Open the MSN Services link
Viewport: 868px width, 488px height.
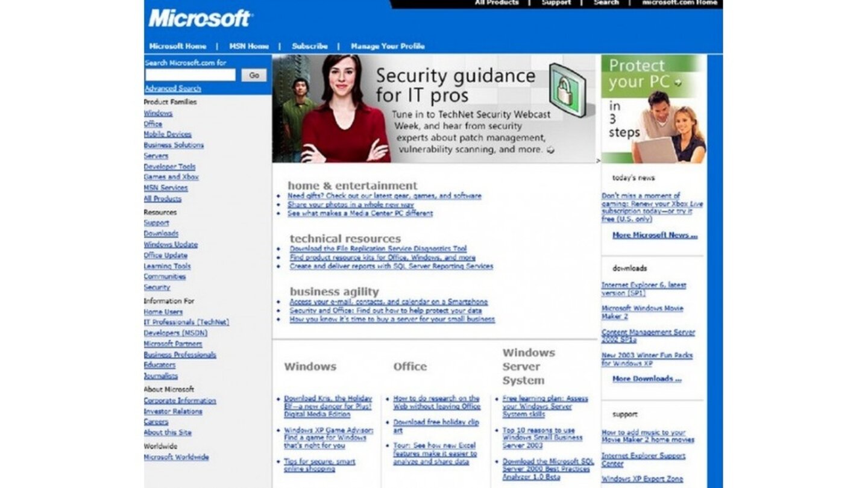coord(166,188)
